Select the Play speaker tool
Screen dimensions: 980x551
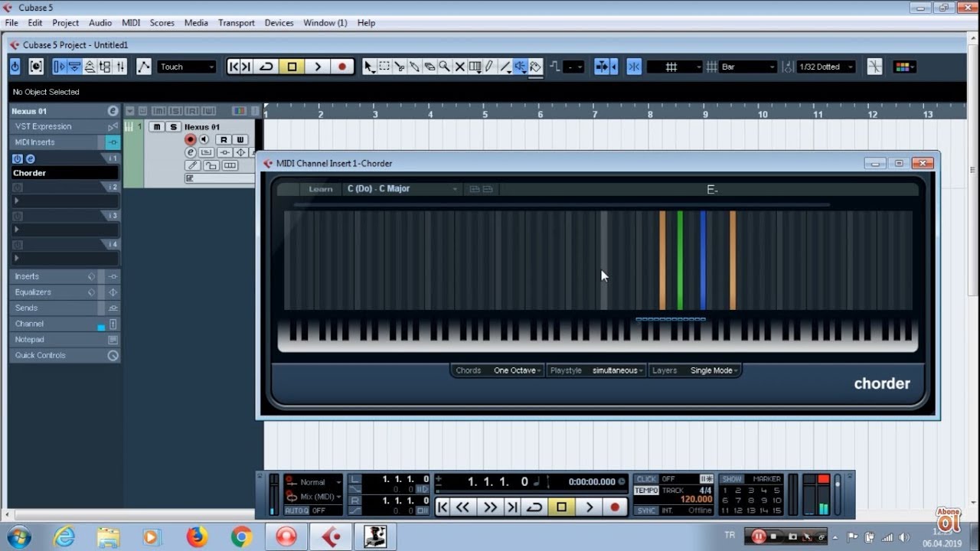coord(520,67)
